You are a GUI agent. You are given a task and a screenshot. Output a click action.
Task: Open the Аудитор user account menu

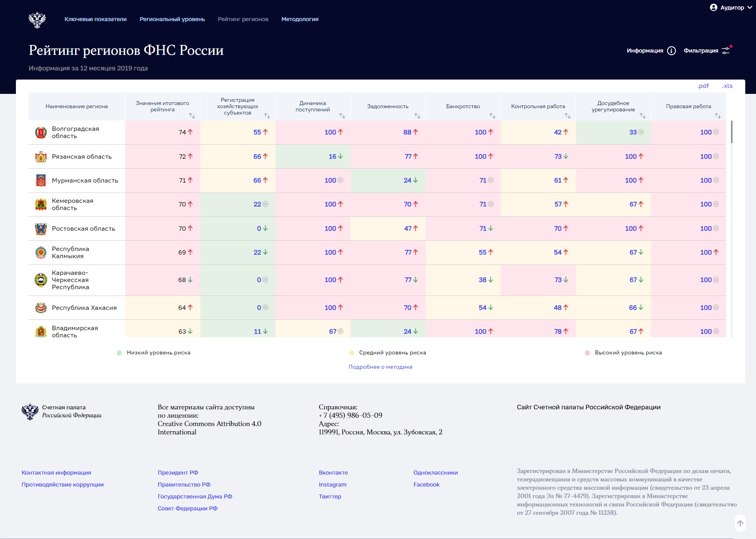[731, 8]
